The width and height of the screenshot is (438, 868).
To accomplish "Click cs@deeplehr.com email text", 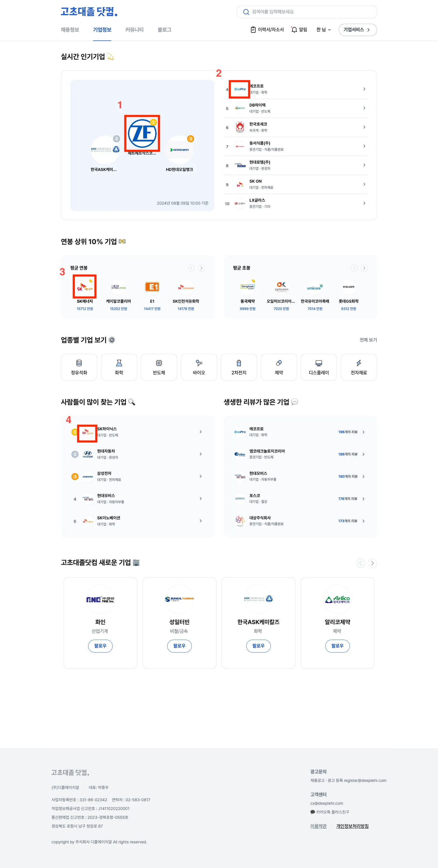I will click(x=326, y=803).
